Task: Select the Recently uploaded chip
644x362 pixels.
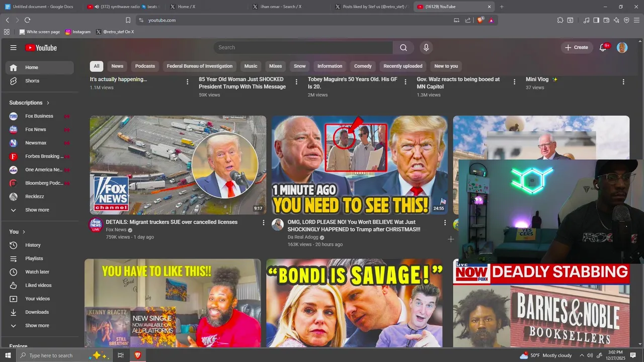Action: [403, 66]
